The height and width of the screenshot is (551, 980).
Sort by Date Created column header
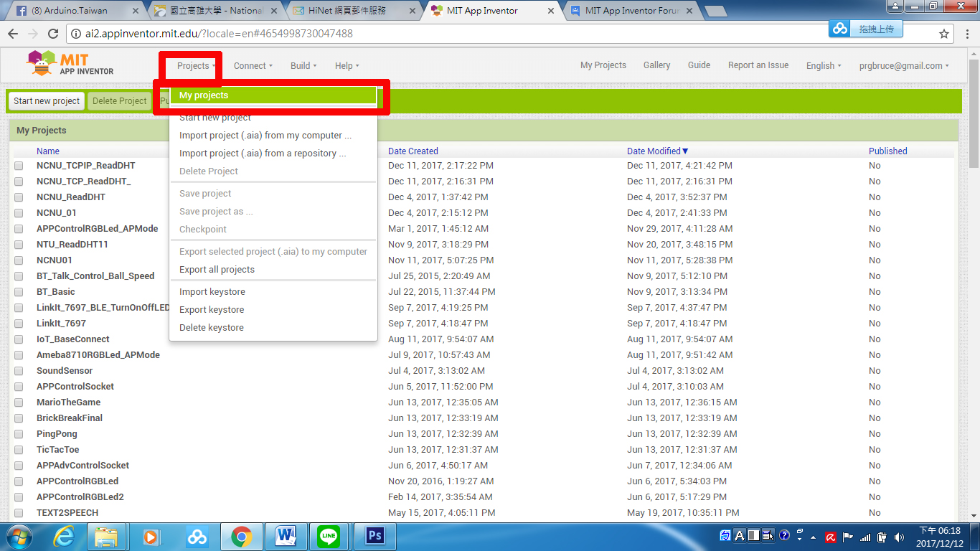(x=413, y=151)
